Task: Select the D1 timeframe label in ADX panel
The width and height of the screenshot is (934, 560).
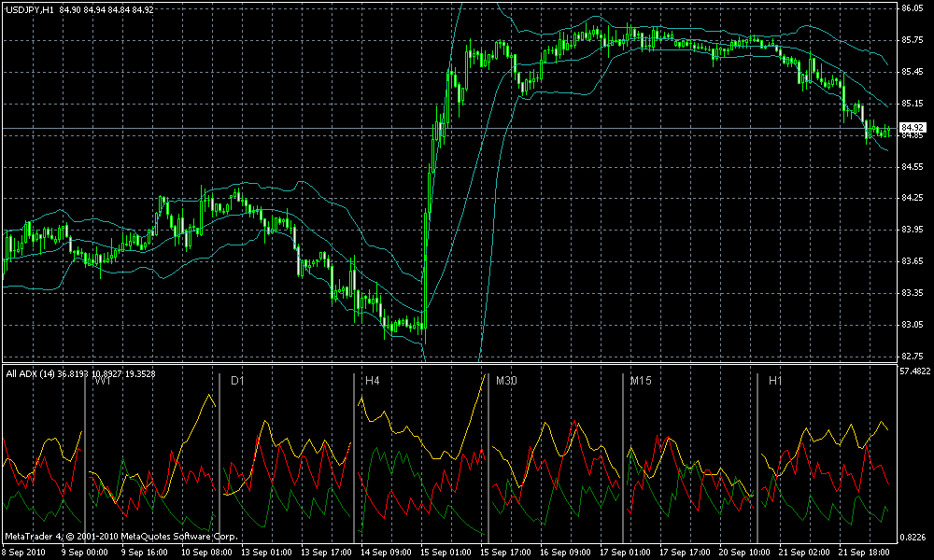Action: [237, 380]
